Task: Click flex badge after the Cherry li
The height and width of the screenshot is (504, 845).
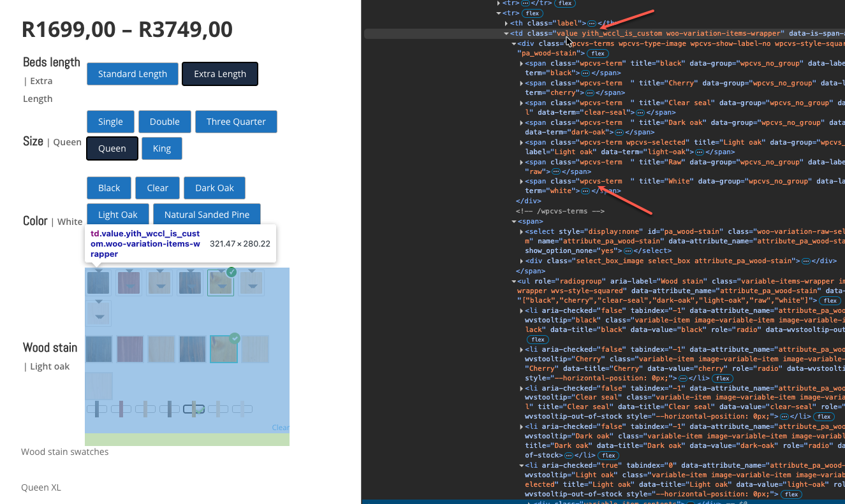Action: coord(722,378)
